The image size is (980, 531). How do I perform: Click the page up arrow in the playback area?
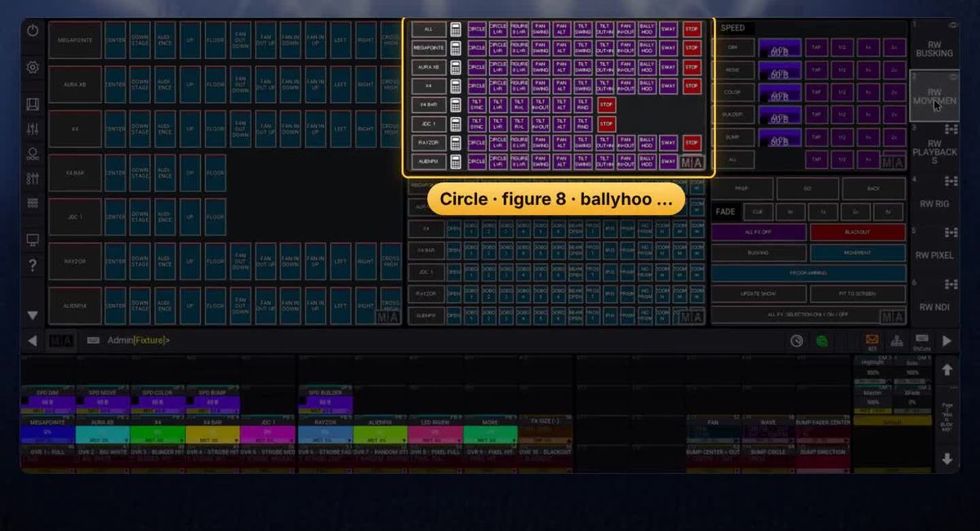947,370
